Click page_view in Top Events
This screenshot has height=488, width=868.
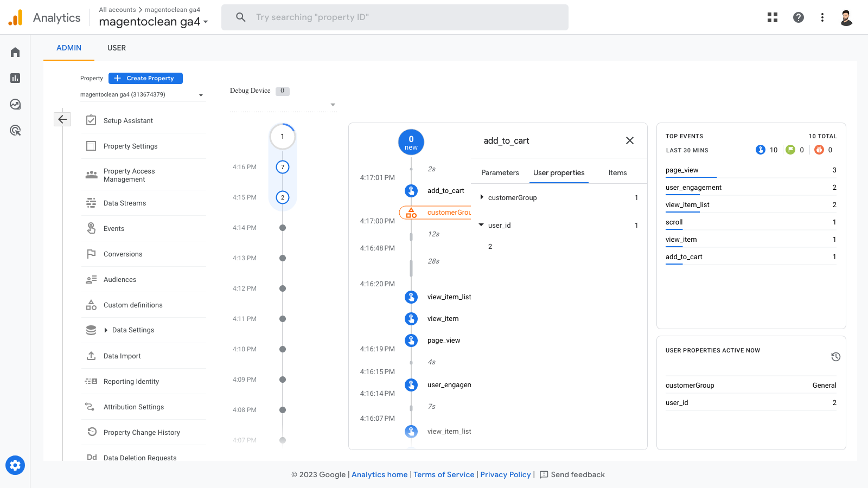(682, 170)
